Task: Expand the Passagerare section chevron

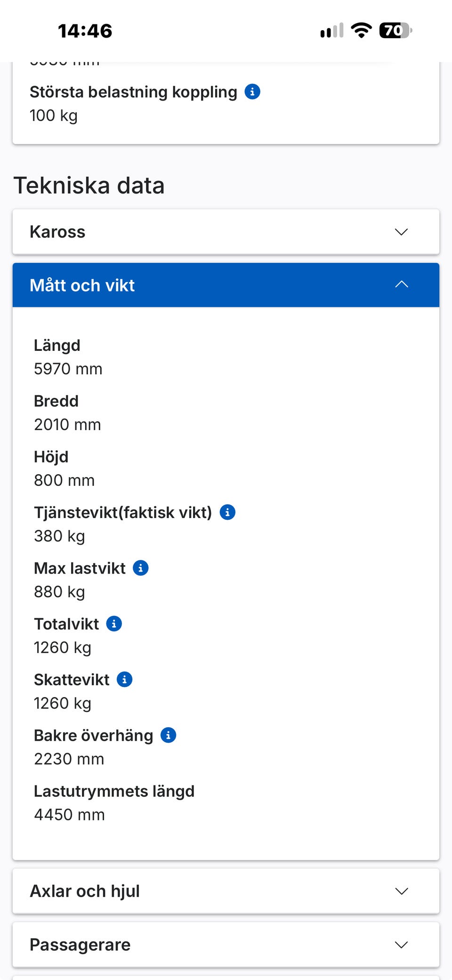Action: (401, 945)
